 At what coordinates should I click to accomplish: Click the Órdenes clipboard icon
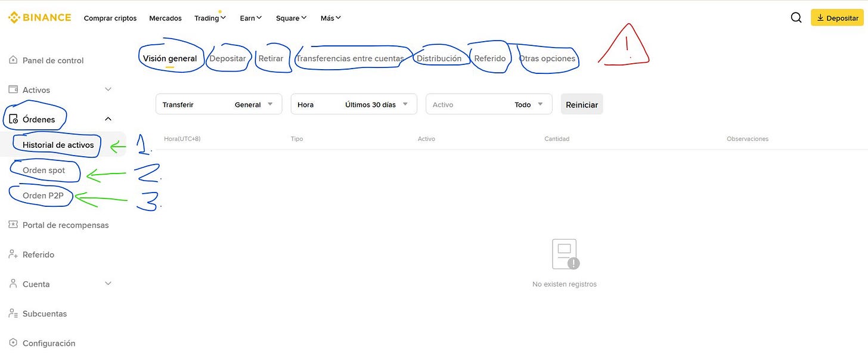pyautogui.click(x=13, y=119)
